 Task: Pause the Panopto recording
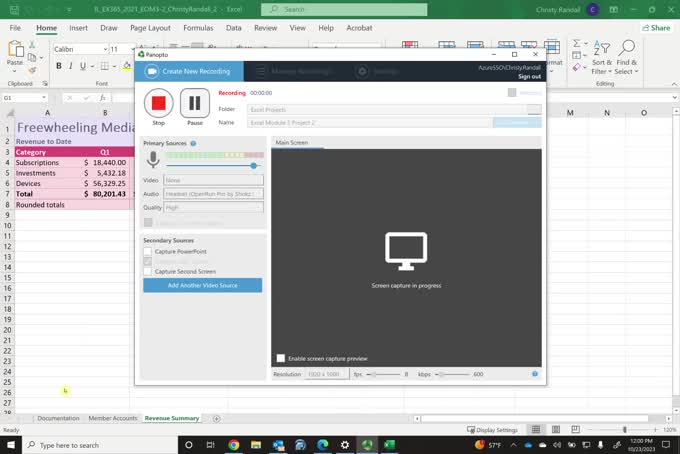195,103
